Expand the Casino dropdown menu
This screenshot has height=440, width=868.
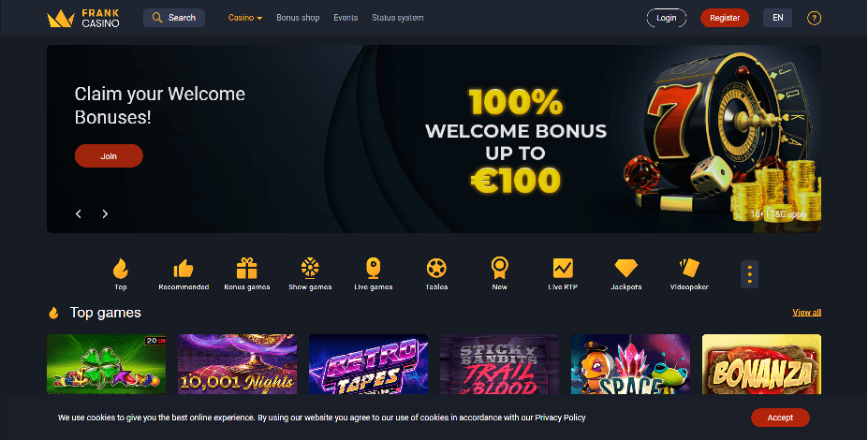[x=245, y=18]
